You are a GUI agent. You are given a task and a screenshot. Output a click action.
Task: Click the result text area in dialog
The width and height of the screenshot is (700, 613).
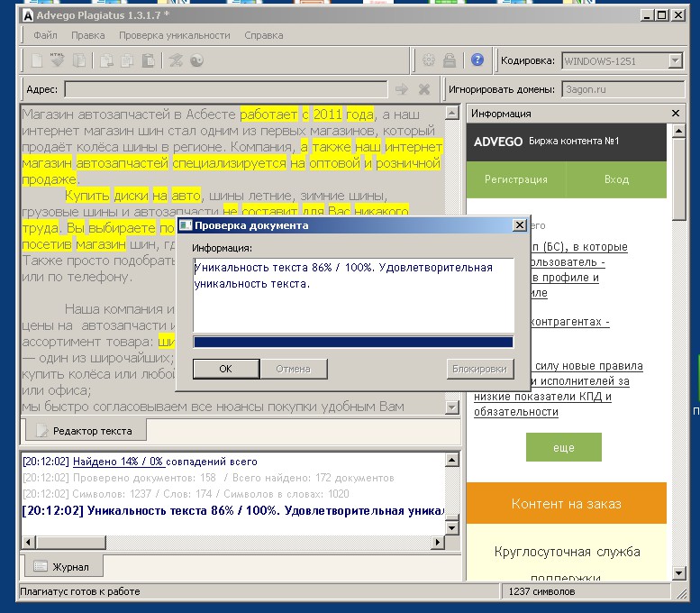[353, 295]
